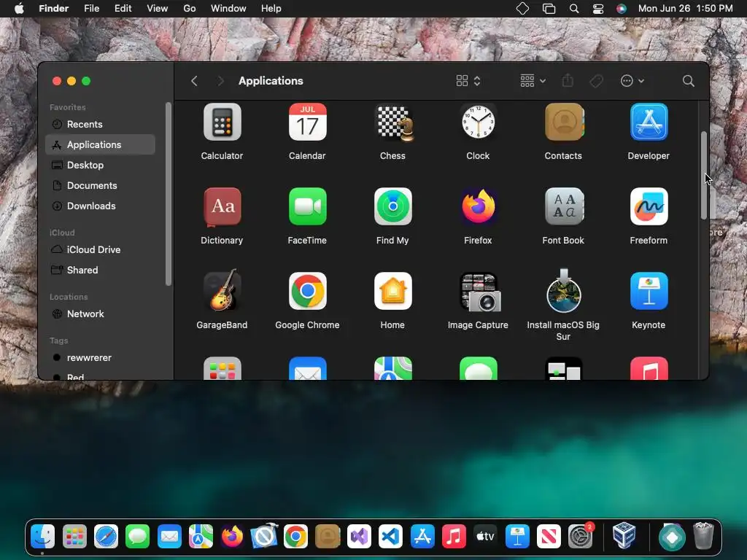Select the Image Capture app icon
The width and height of the screenshot is (747, 560).
tap(479, 292)
